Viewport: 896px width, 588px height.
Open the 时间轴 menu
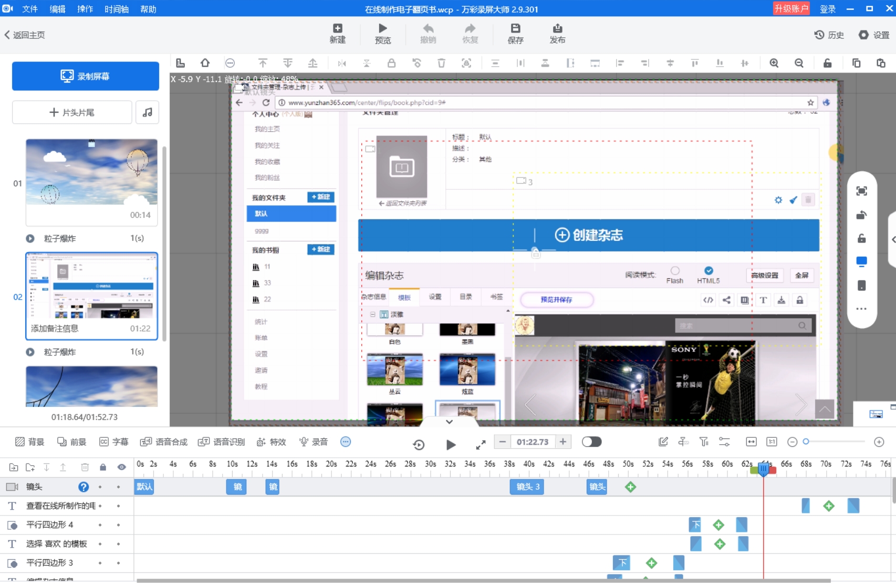point(117,9)
